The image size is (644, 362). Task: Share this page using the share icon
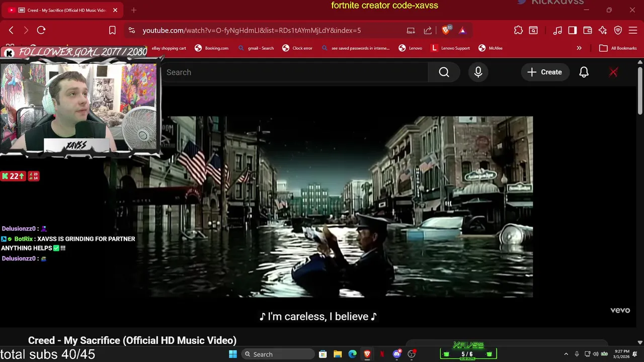(428, 30)
